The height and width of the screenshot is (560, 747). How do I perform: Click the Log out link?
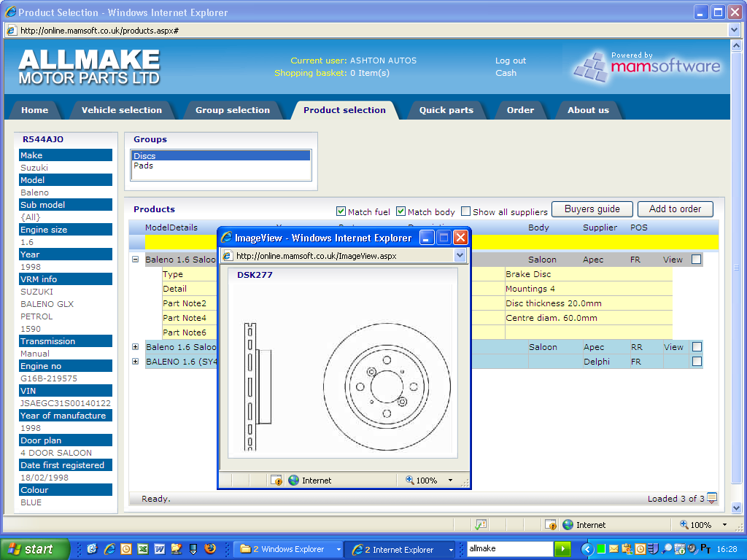coord(510,61)
